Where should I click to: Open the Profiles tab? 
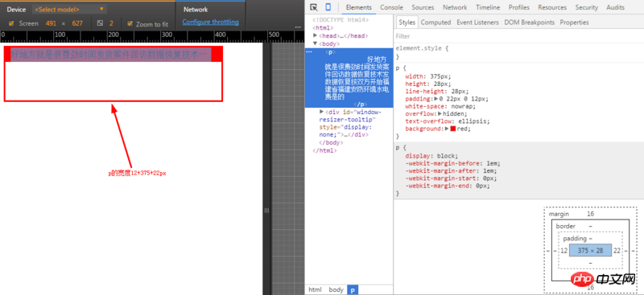tap(518, 7)
